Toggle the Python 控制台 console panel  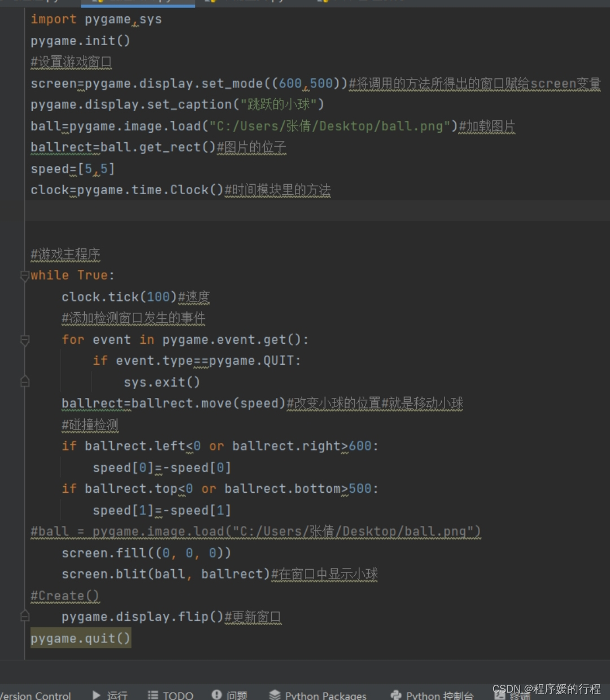(x=432, y=695)
